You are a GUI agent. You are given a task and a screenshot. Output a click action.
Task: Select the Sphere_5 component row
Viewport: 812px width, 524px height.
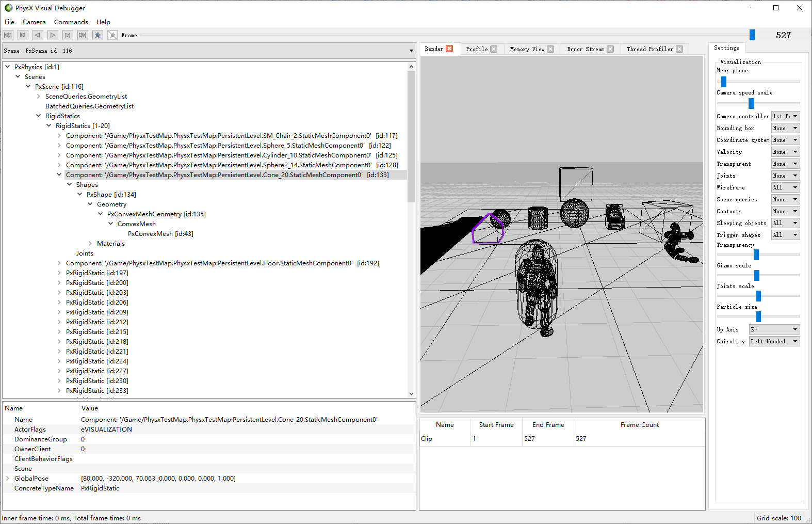tap(229, 145)
